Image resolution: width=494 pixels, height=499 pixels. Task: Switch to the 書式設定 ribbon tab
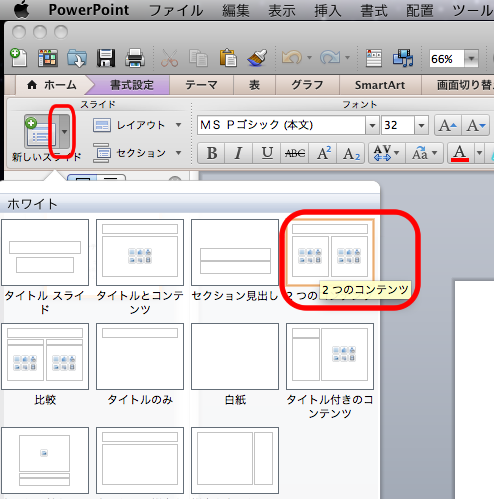132,85
